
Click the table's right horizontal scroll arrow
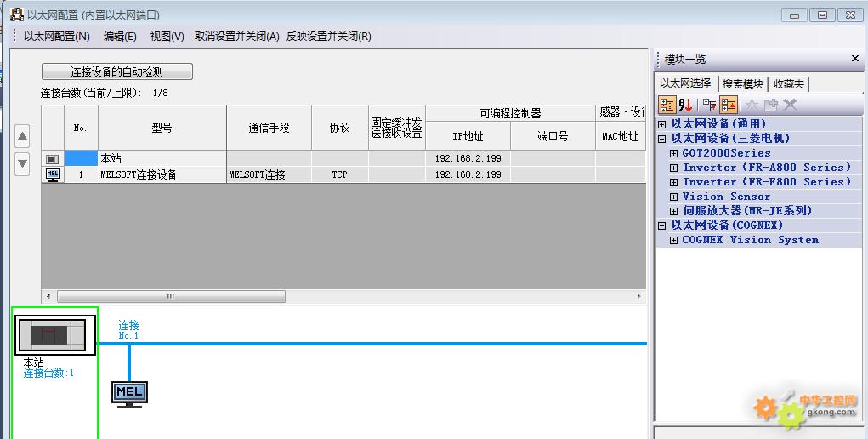point(638,297)
